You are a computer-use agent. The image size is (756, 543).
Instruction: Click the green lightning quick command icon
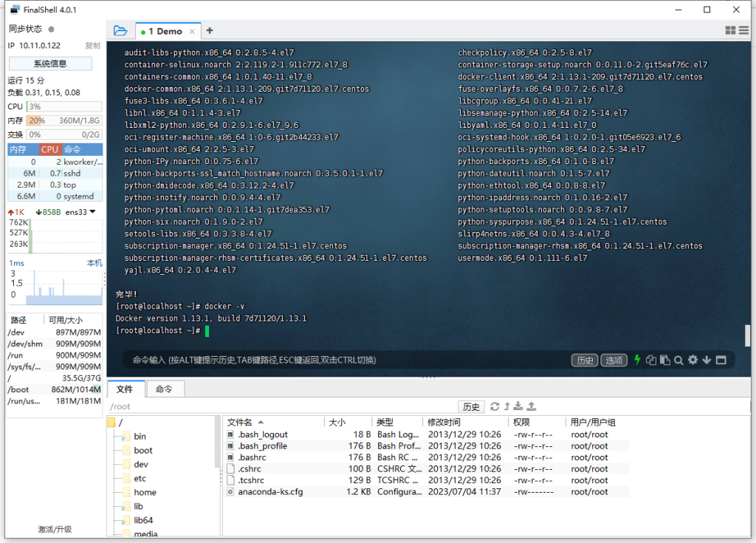point(637,360)
